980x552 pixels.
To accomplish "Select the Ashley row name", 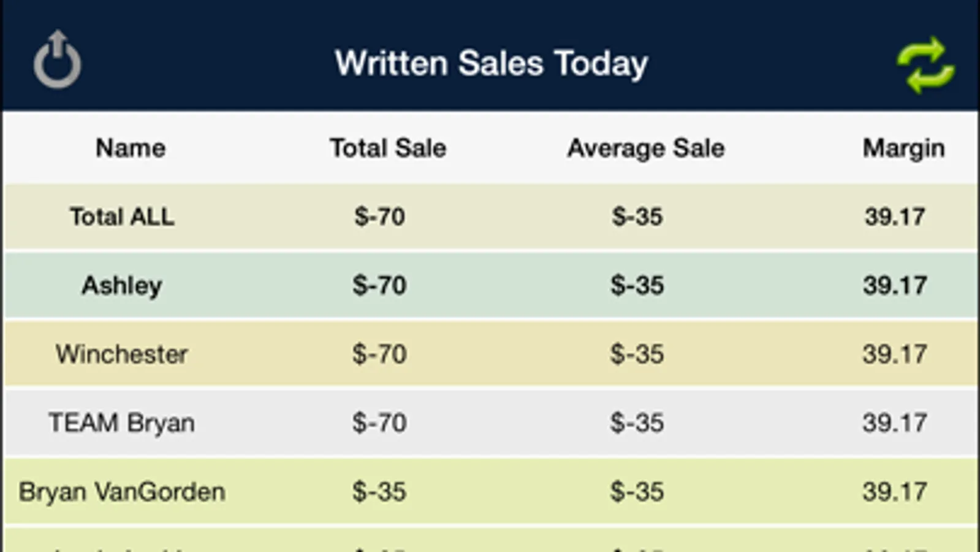I will 122,286.
